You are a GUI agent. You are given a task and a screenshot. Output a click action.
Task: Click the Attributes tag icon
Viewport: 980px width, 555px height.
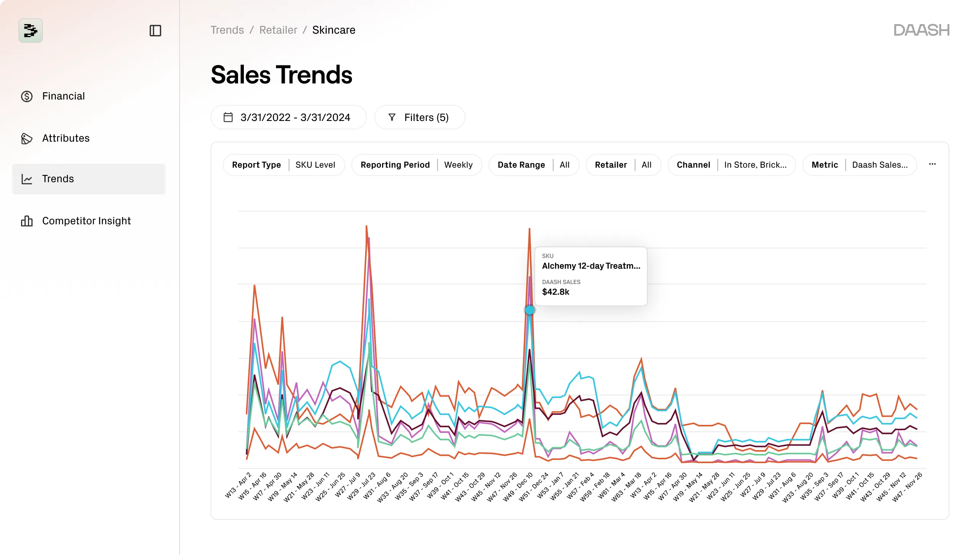click(27, 138)
